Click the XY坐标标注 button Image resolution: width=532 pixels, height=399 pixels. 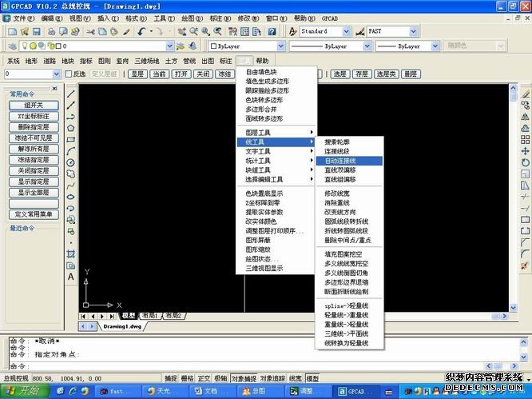[x=34, y=116]
